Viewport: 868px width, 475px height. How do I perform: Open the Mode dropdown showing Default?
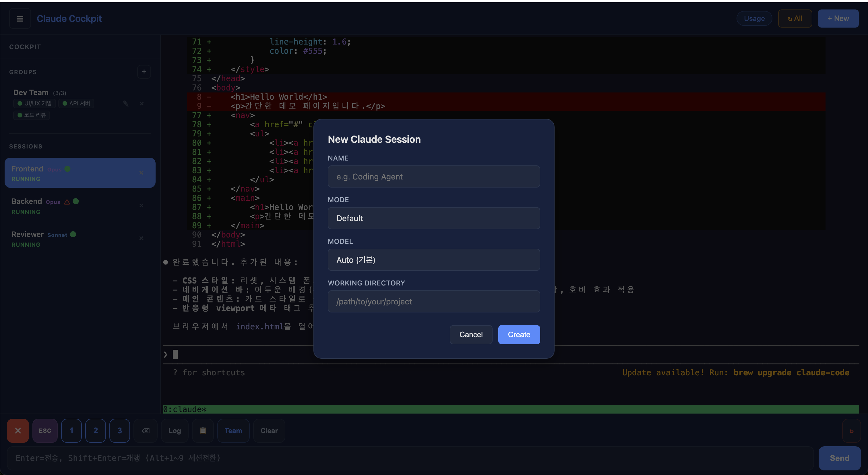tap(434, 218)
